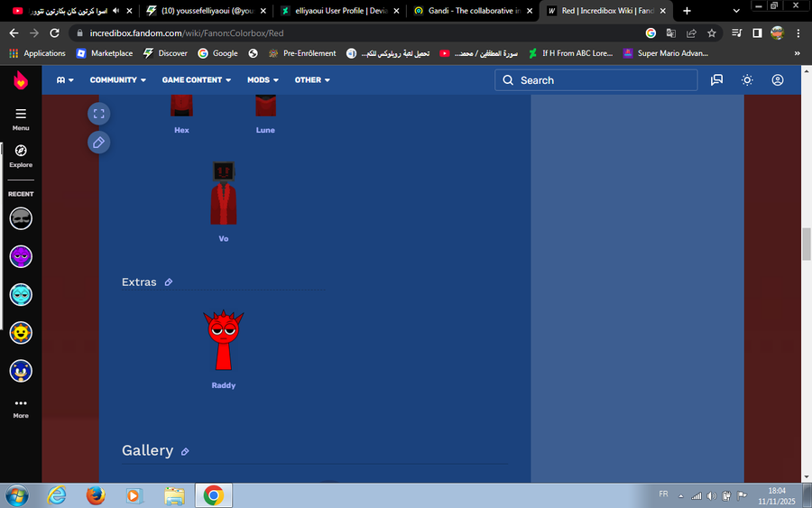Screen dimensions: 812x508
Task: Click the round pencil edit button
Action: tap(99, 143)
